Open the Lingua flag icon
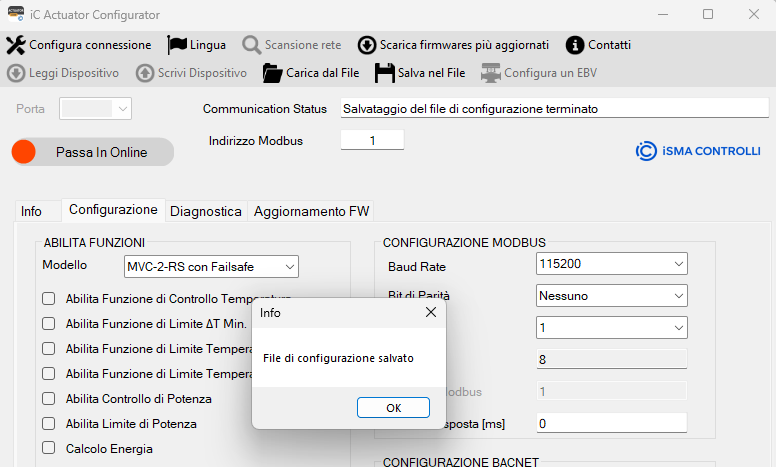The image size is (776, 467). pyautogui.click(x=177, y=45)
